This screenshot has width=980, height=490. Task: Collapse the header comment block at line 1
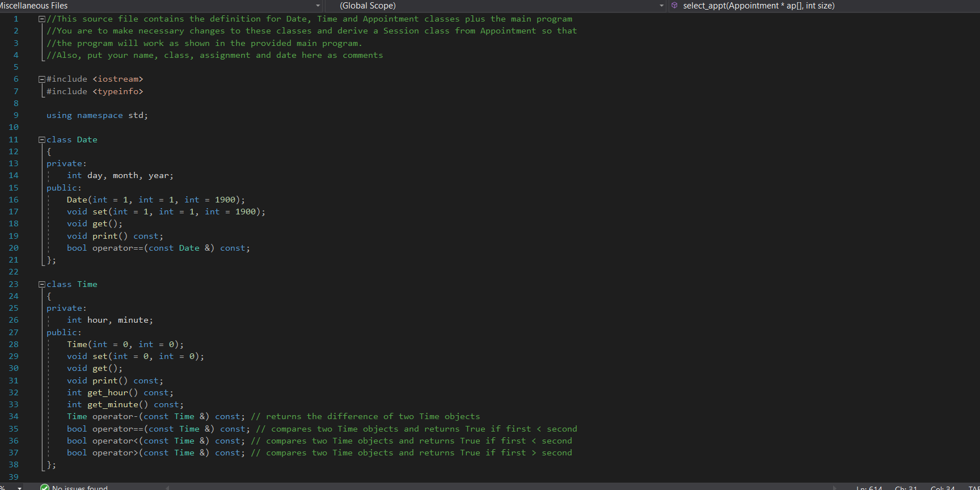pyautogui.click(x=41, y=19)
